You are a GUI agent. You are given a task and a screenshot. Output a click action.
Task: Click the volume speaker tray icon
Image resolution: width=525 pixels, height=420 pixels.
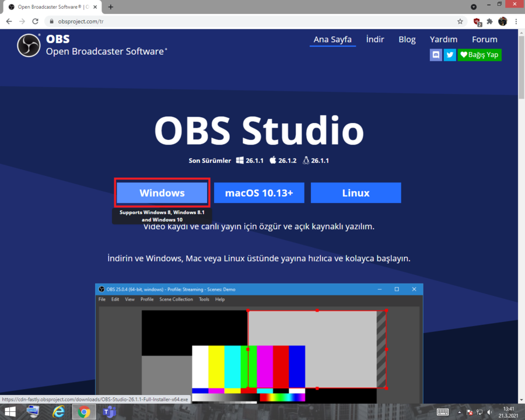click(x=489, y=412)
